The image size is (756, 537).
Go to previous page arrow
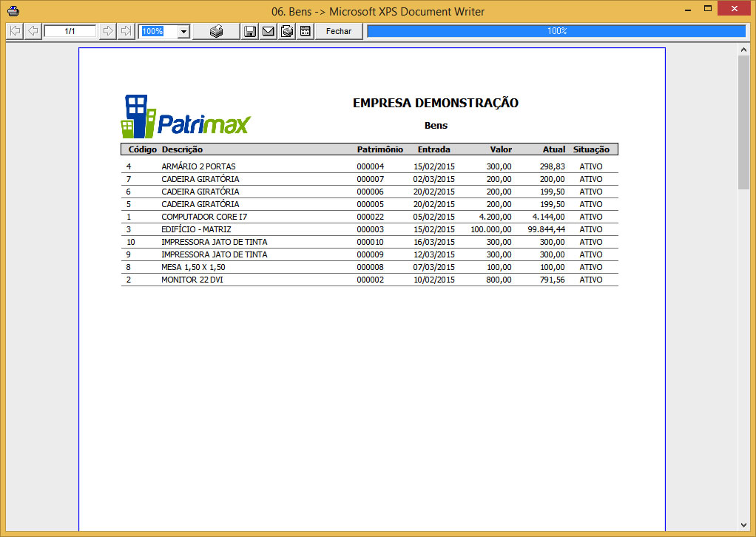pos(33,31)
